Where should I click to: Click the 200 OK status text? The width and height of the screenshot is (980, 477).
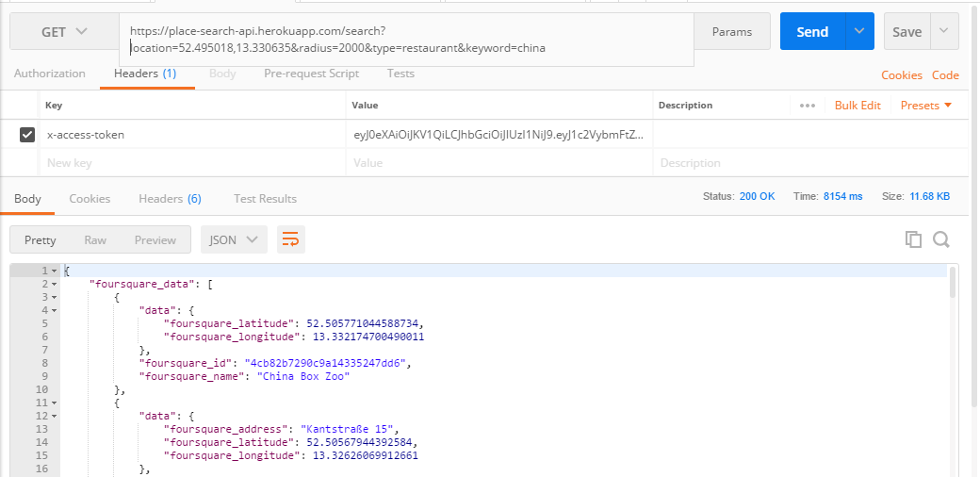tap(757, 196)
